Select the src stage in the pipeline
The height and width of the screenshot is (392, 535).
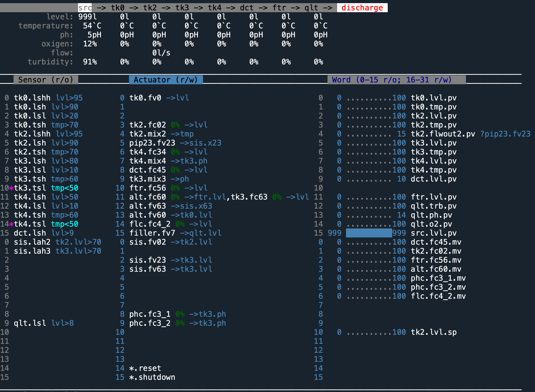click(x=85, y=7)
